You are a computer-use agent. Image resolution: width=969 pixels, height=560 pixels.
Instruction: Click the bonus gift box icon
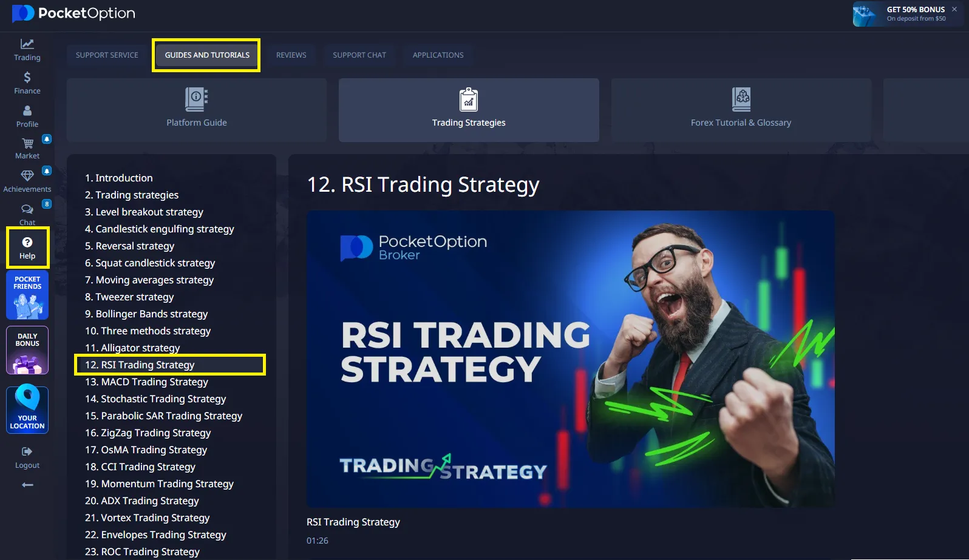866,14
